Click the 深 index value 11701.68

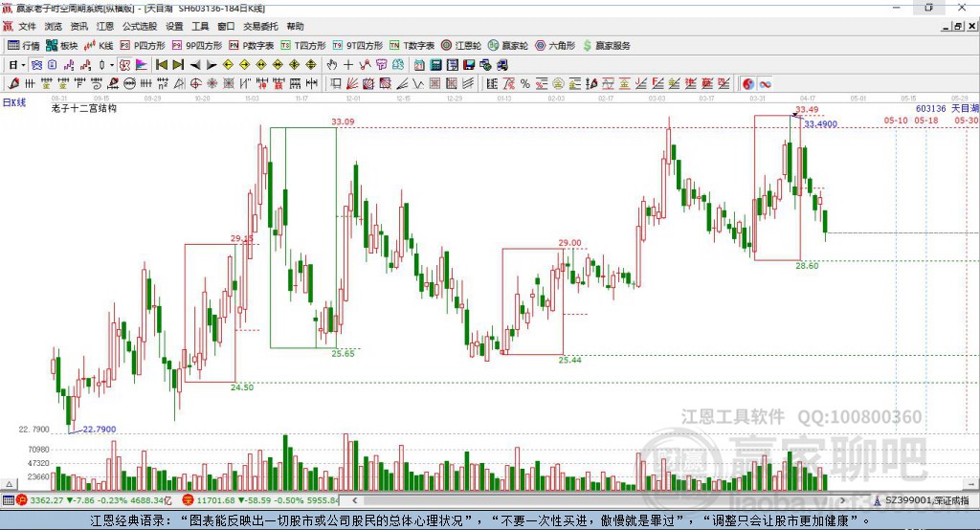click(213, 500)
